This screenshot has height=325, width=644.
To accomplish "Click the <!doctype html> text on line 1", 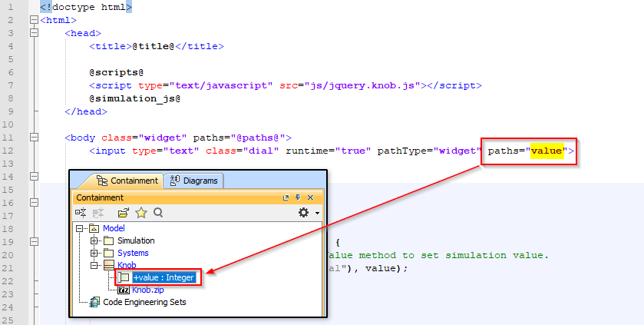I will (86, 7).
